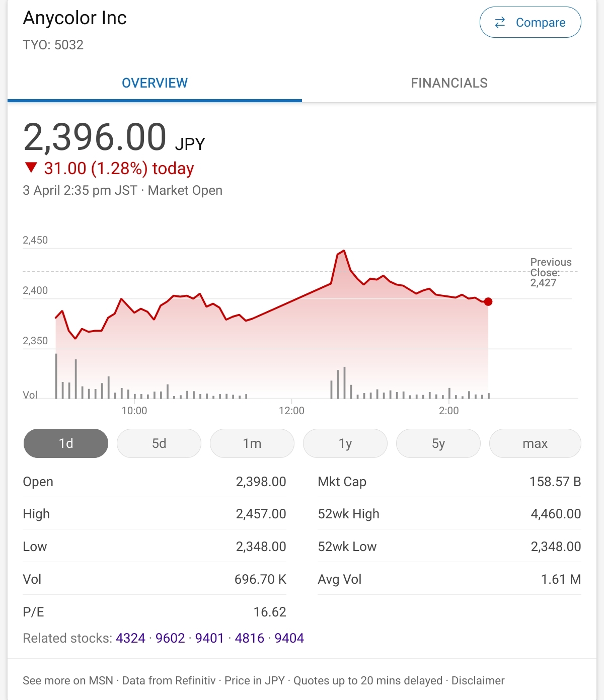
Task: Click the Avg Vol value 1.61 M
Action: pos(561,579)
